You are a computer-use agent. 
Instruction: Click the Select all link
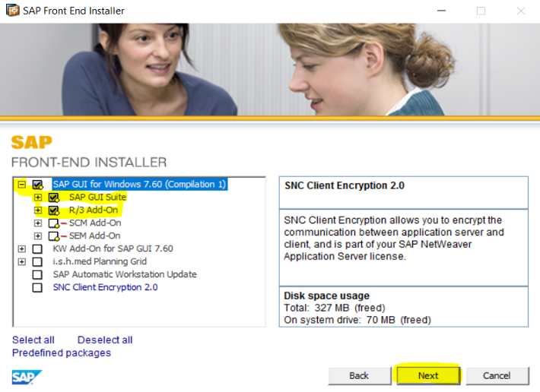click(33, 340)
